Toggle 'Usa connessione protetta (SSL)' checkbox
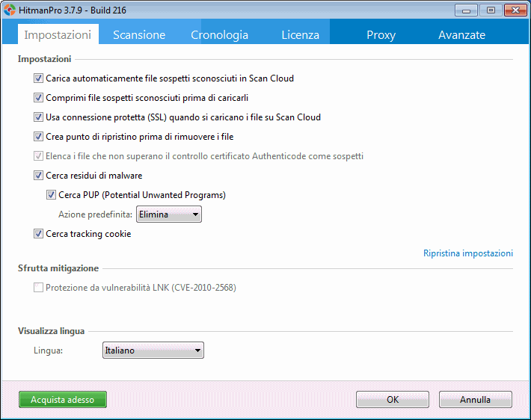This screenshot has width=531, height=420. point(38,117)
